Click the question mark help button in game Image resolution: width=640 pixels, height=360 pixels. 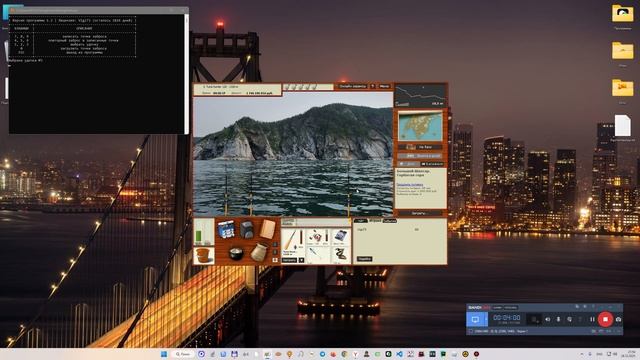click(372, 86)
